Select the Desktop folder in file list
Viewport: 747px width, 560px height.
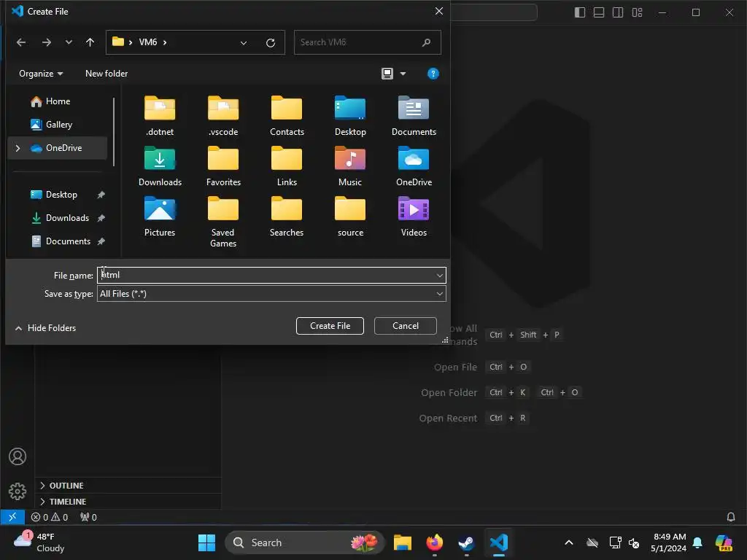350,116
